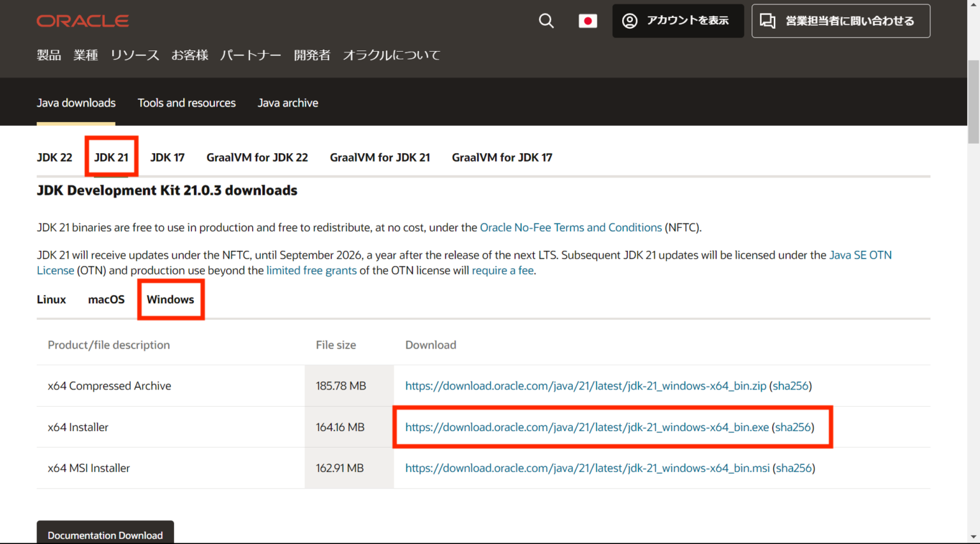Click the chat icon on 営業担当者に問い合わせる
Image resolution: width=980 pixels, height=544 pixels.
coord(768,20)
